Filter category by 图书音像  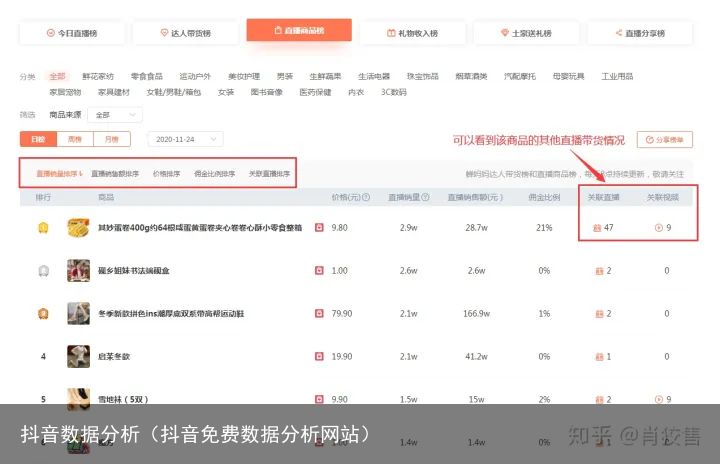click(267, 92)
